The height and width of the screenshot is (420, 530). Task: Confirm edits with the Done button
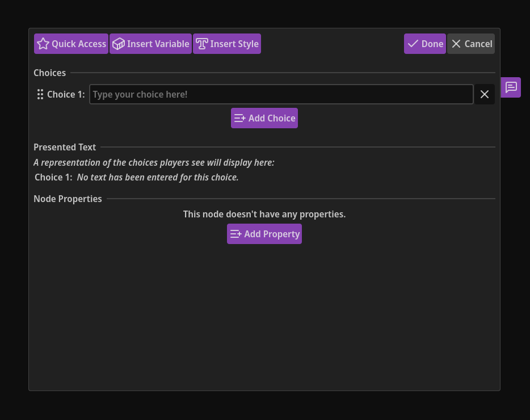click(x=424, y=43)
